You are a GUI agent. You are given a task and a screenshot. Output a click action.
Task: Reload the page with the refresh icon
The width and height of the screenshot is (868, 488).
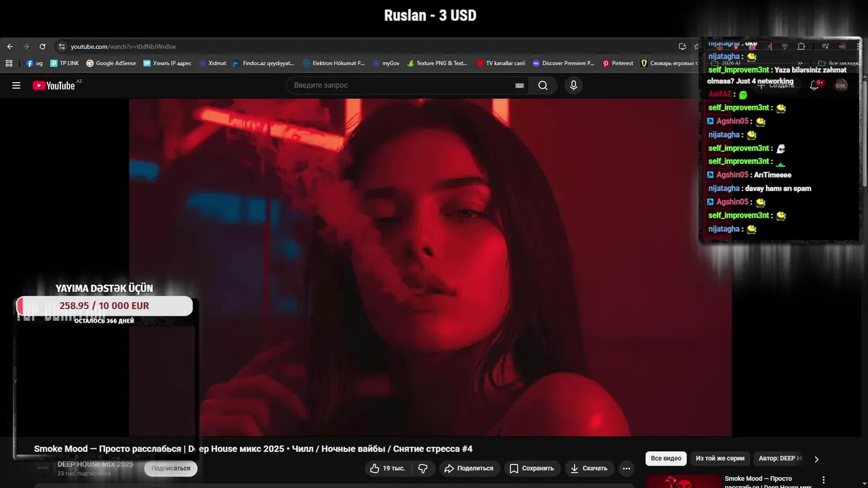point(42,47)
